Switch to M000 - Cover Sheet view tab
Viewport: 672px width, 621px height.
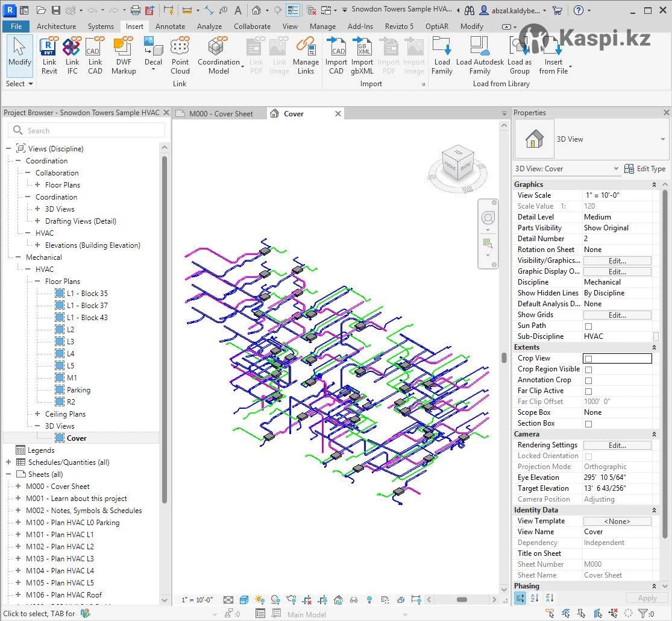(221, 113)
